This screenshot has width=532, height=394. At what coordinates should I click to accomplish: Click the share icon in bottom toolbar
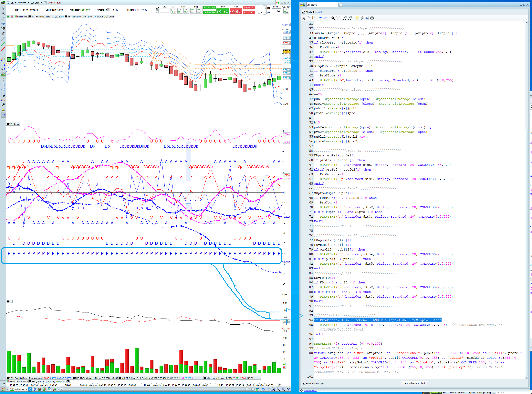click(30, 389)
